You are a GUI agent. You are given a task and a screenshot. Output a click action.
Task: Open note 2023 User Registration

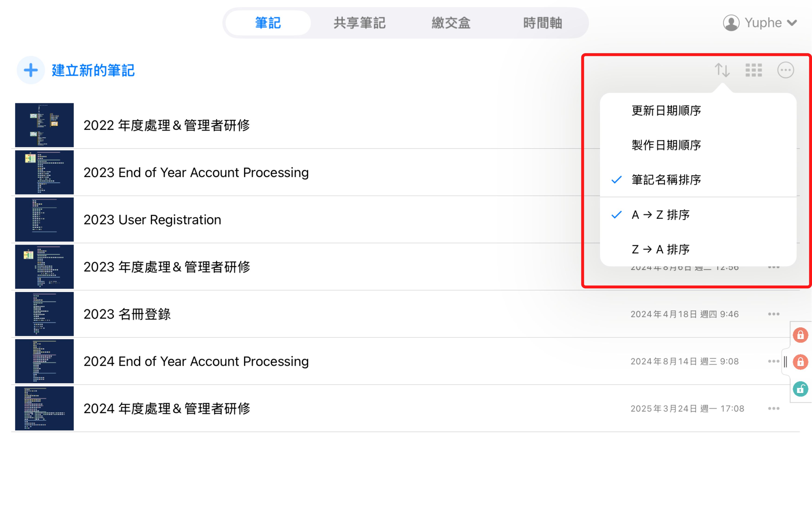pyautogui.click(x=152, y=220)
